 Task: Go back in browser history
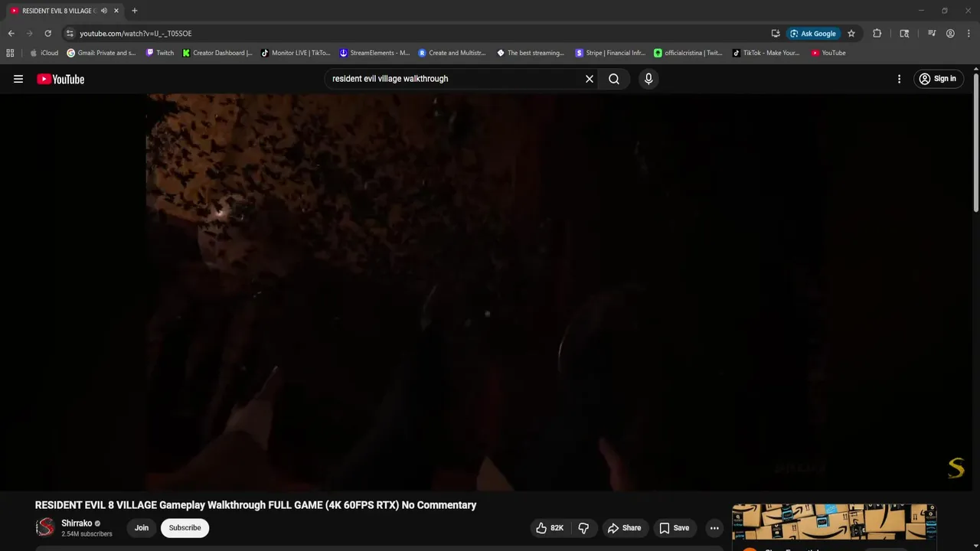11,34
